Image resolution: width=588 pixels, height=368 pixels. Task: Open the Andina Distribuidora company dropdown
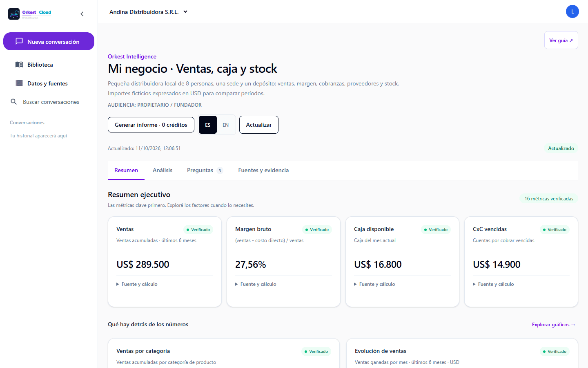click(x=149, y=12)
